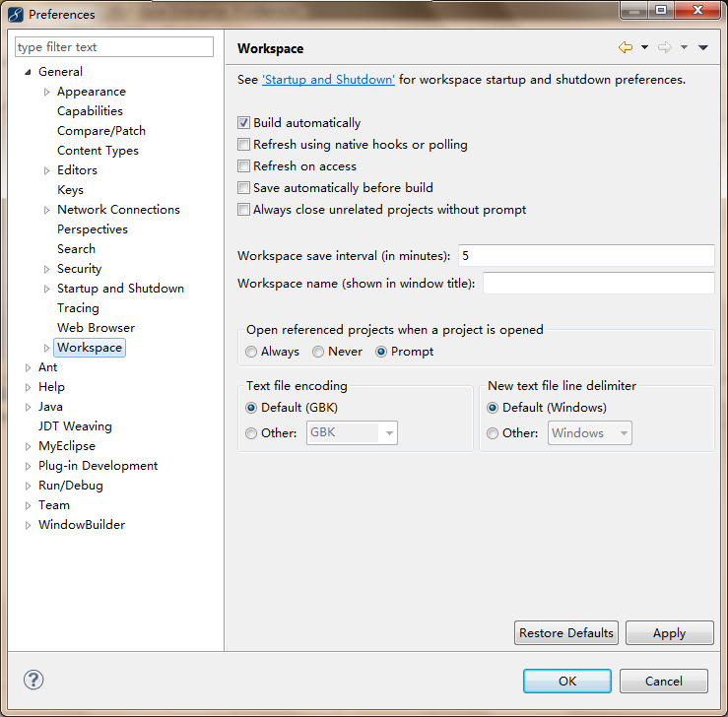The height and width of the screenshot is (717, 728).
Task: Select Capabilities in the tree
Action: [x=90, y=111]
